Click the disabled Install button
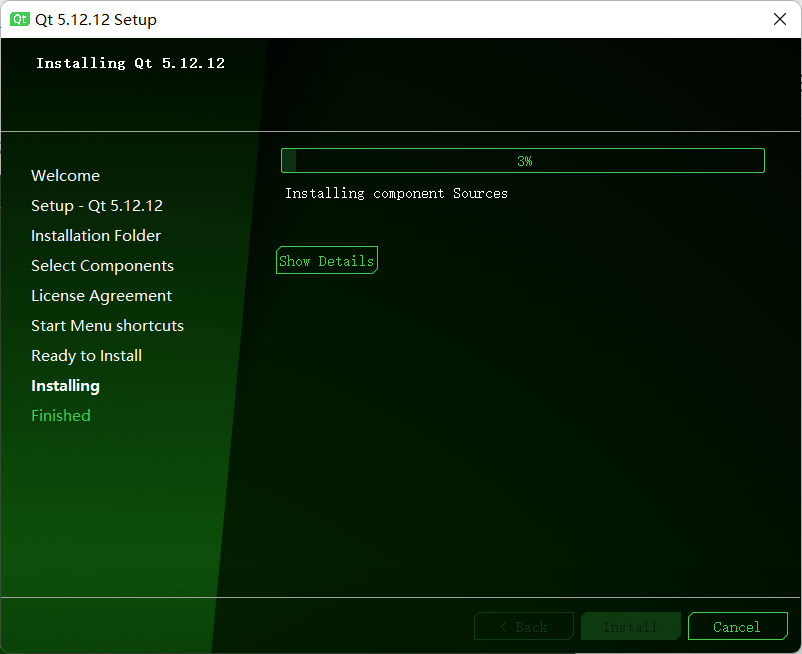The width and height of the screenshot is (802, 654). click(x=631, y=626)
